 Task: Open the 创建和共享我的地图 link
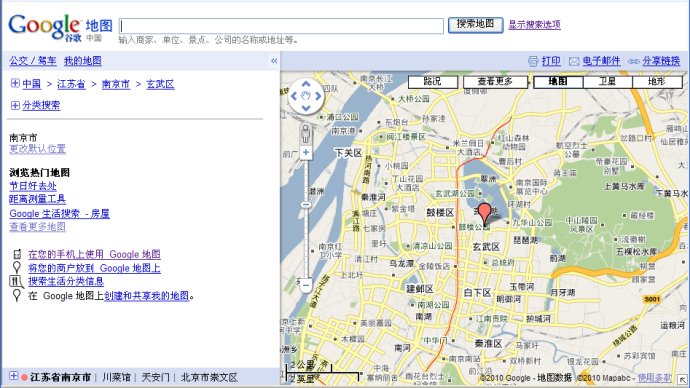point(147,296)
